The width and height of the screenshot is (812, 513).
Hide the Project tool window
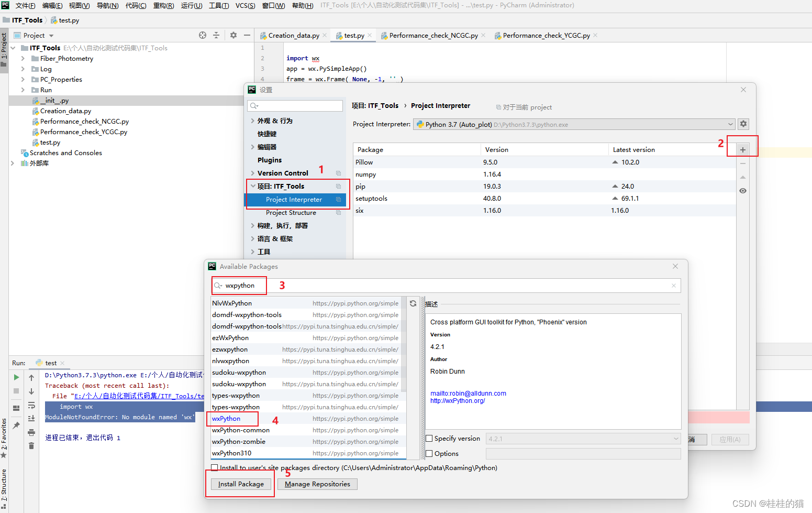(247, 35)
